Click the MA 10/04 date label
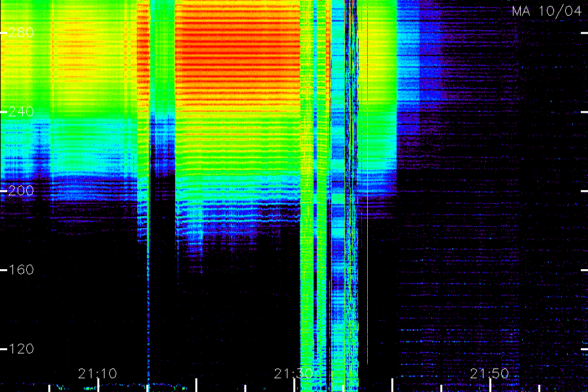Image resolution: width=588 pixels, height=392 pixels. click(547, 11)
